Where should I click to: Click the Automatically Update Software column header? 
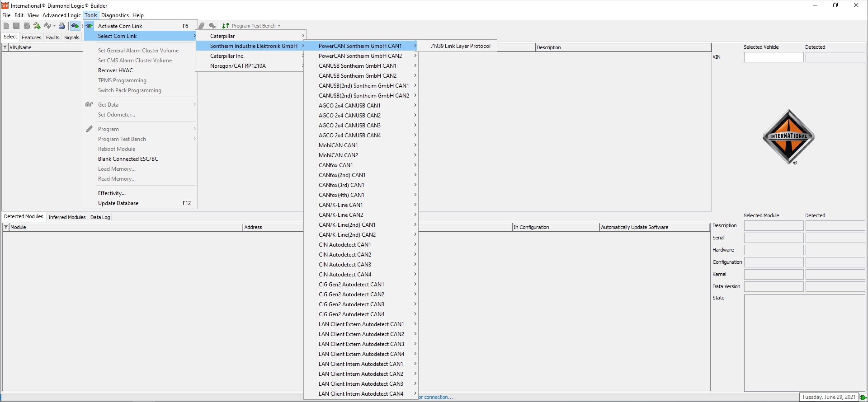655,227
